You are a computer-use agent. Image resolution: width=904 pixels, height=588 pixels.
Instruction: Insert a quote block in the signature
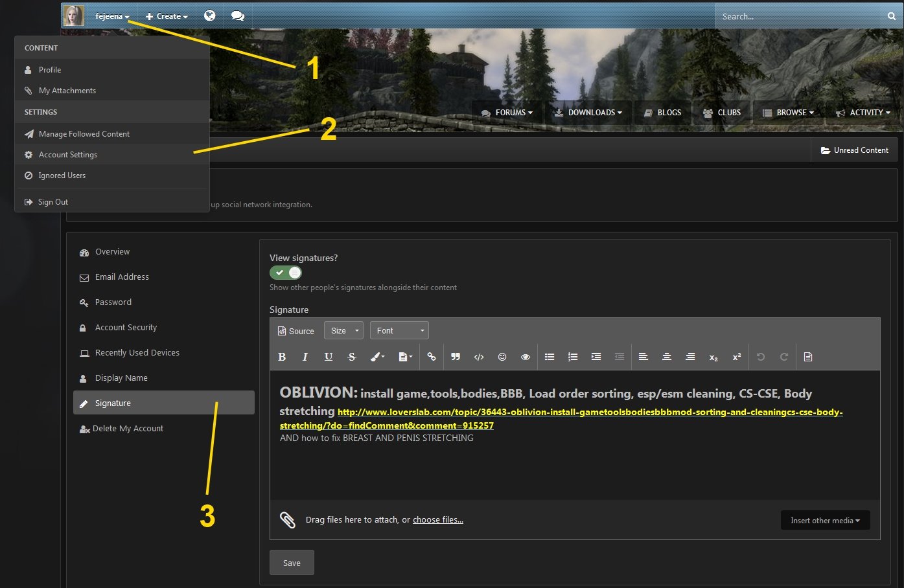[456, 357]
